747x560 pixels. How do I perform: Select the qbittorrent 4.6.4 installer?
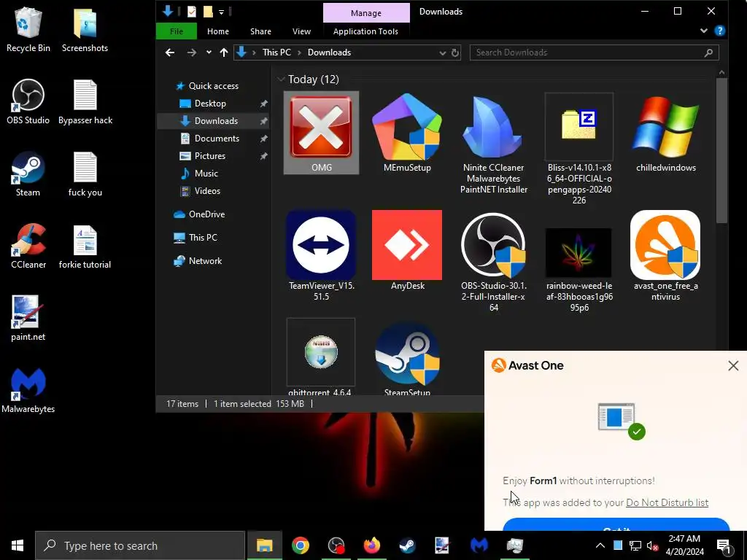pyautogui.click(x=321, y=357)
